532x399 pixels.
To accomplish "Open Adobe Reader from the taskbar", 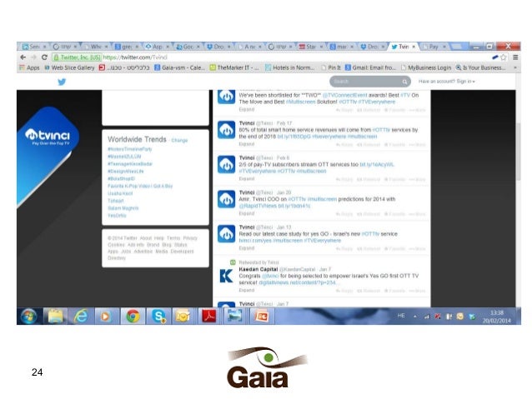I will [x=209, y=317].
